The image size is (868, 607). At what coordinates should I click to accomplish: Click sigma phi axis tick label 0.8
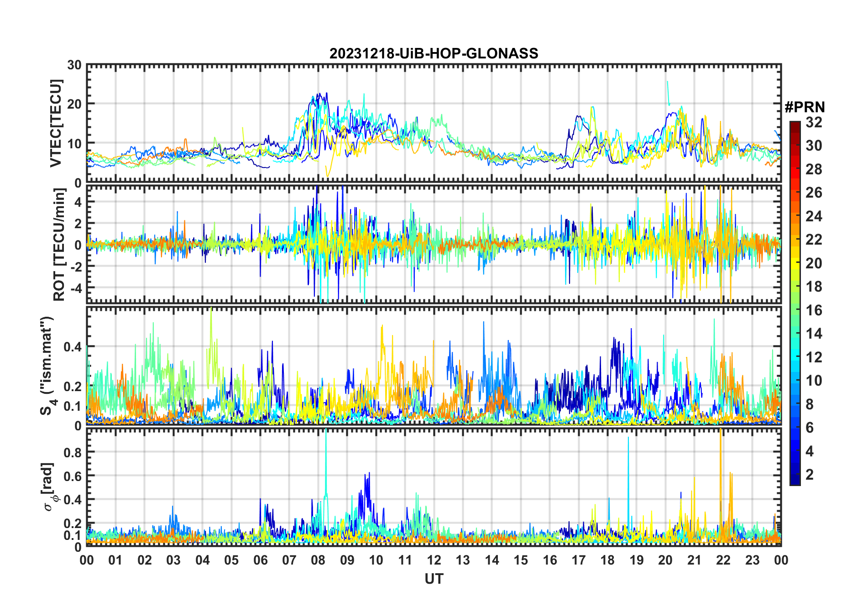tap(73, 452)
